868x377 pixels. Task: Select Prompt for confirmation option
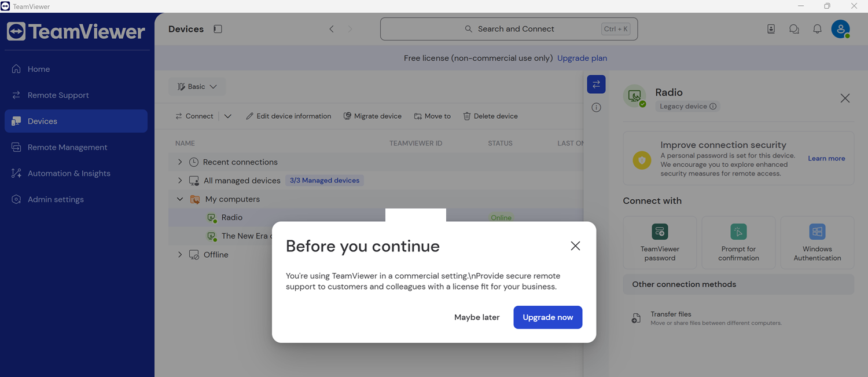click(x=738, y=243)
